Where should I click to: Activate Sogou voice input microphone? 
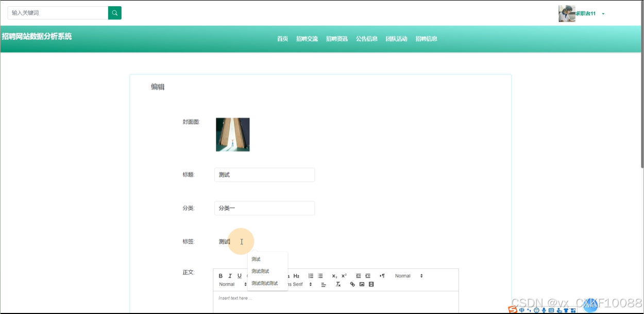(x=544, y=310)
